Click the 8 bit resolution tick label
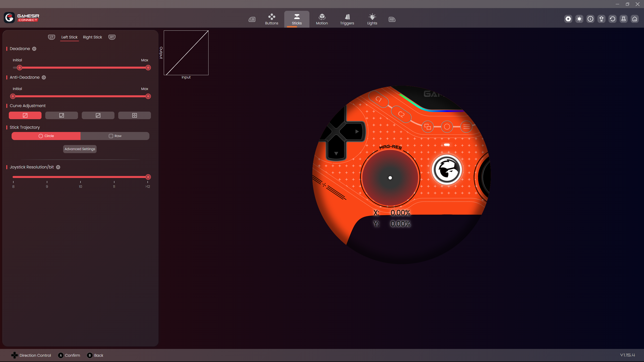 pyautogui.click(x=13, y=187)
